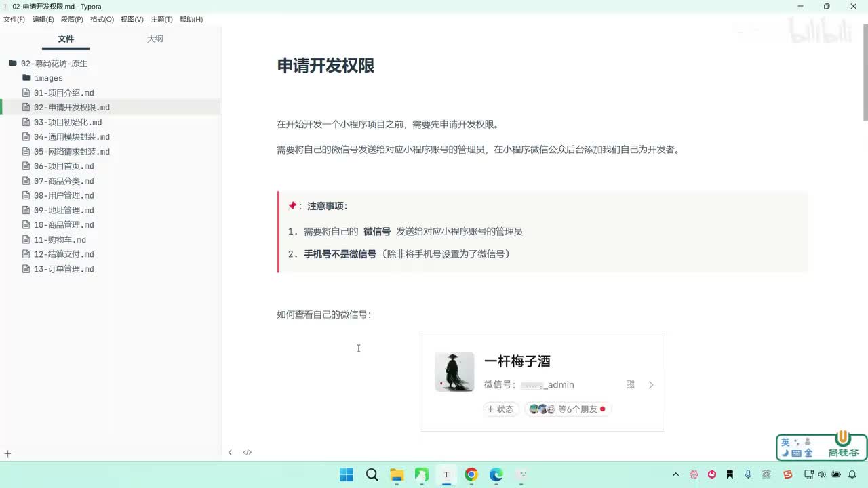Open 03-项目初始化.md file
Screen dimensions: 868x488
[x=68, y=122]
